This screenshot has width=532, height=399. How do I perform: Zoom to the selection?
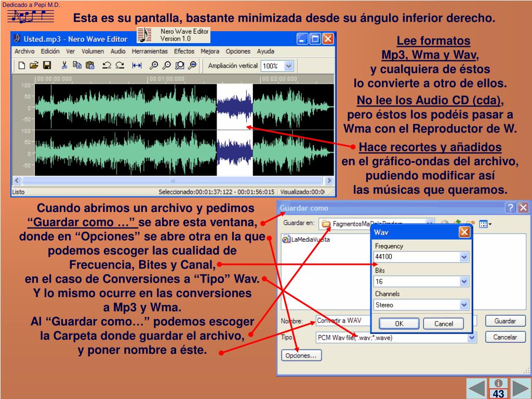coord(179,65)
